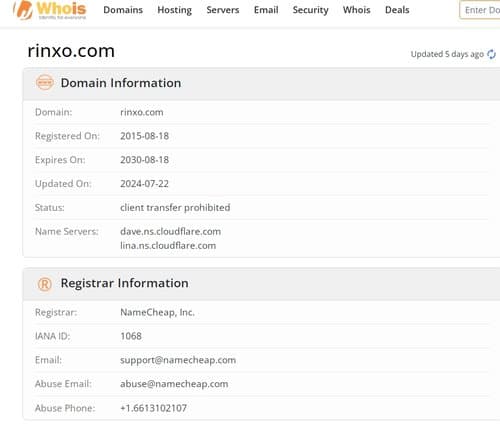Click the Updated On label
This screenshot has width=500, height=428.
pyautogui.click(x=63, y=184)
